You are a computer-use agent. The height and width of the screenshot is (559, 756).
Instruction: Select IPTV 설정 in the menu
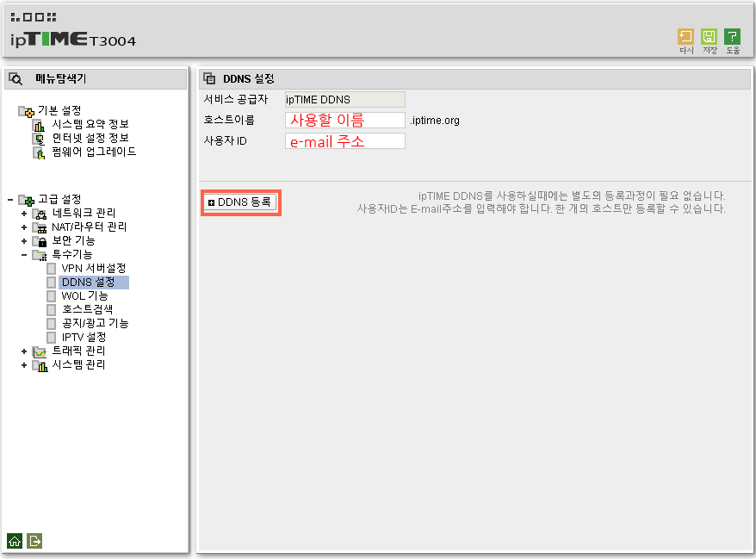click(84, 337)
